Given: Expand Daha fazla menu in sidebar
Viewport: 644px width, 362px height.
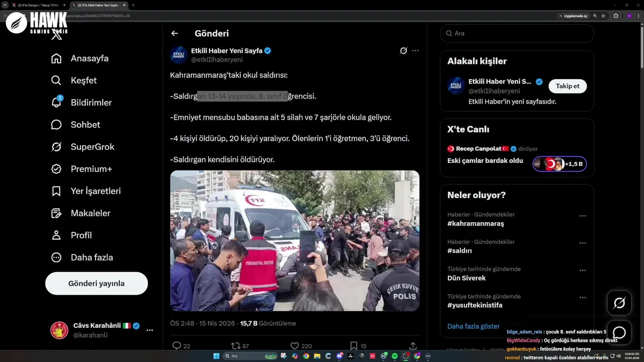Looking at the screenshot, I should point(82,257).
